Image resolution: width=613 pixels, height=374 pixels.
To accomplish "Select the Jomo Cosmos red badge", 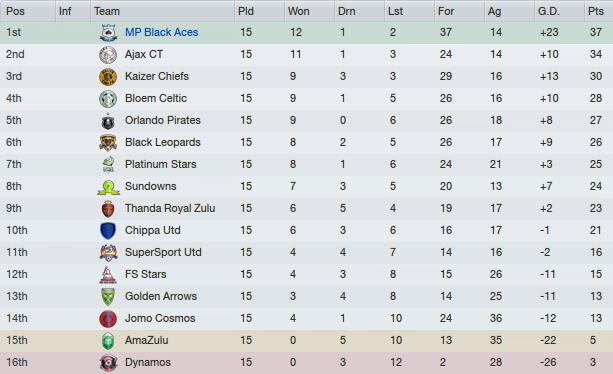I will (x=108, y=319).
